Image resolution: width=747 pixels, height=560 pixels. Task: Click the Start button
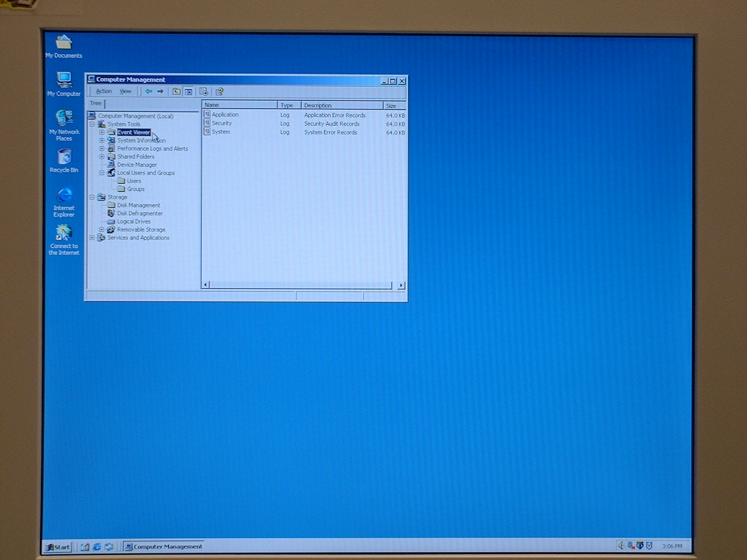(x=58, y=547)
